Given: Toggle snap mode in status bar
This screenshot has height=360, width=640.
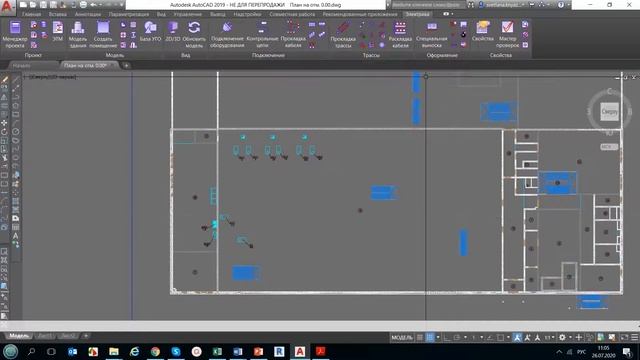Looking at the screenshot, I should (x=430, y=337).
